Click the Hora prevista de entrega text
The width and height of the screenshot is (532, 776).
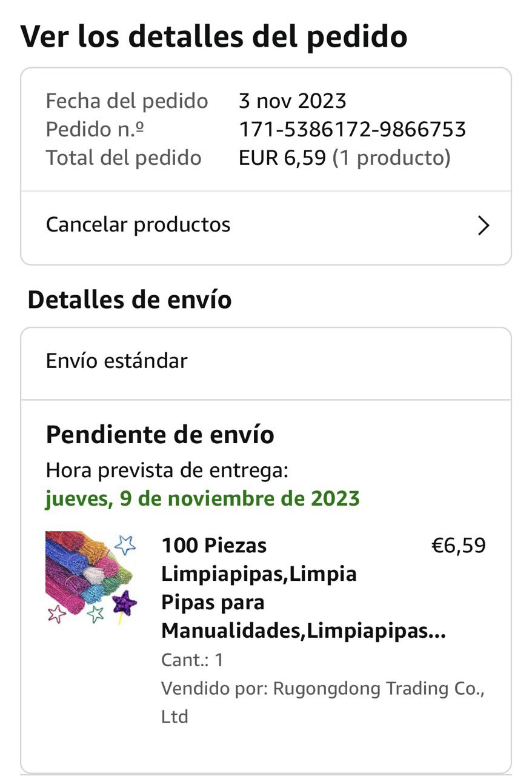[167, 470]
